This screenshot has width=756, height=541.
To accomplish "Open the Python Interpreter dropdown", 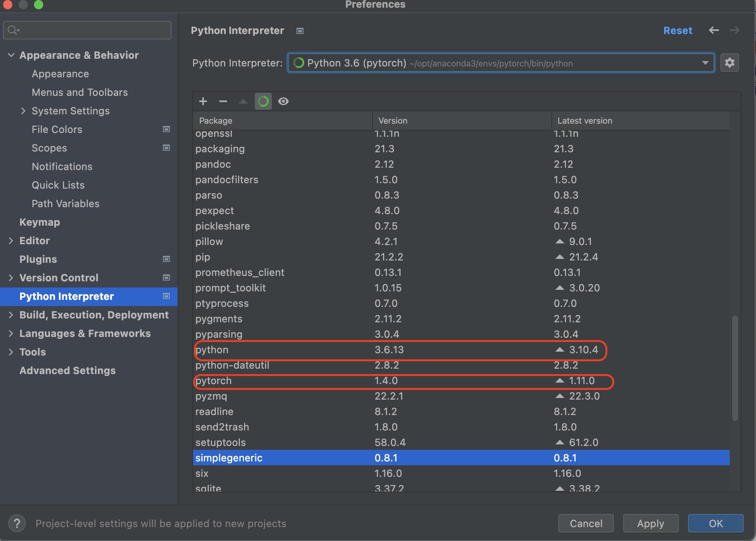I will [705, 63].
